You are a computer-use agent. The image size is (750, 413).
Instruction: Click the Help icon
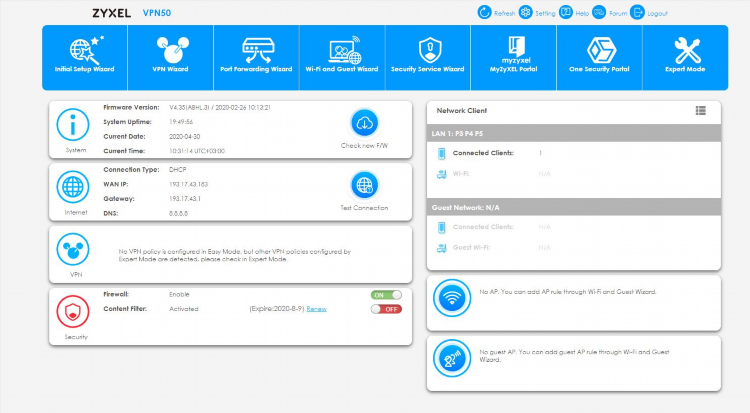(566, 12)
